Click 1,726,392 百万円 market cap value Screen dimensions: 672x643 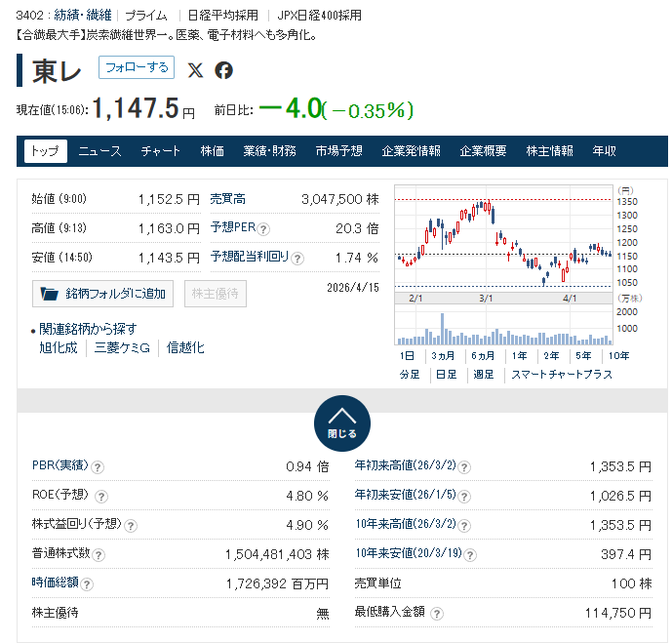(277, 583)
